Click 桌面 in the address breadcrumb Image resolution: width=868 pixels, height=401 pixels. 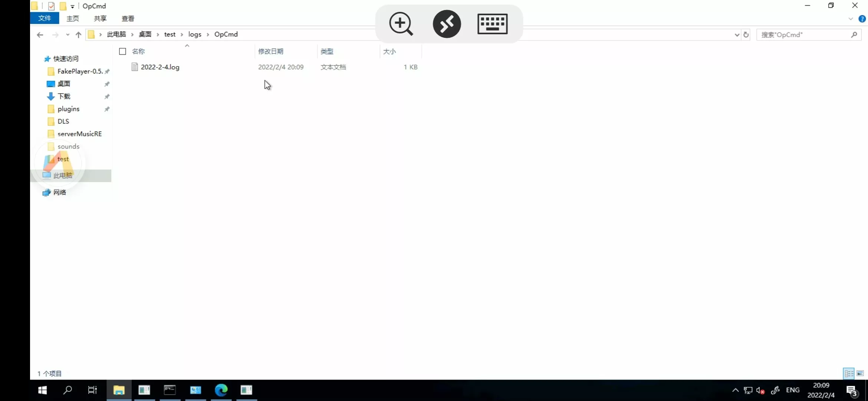click(x=145, y=34)
